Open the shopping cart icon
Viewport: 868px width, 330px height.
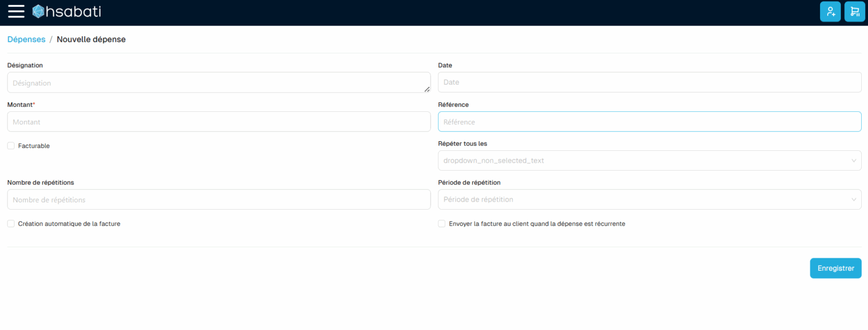pyautogui.click(x=854, y=12)
